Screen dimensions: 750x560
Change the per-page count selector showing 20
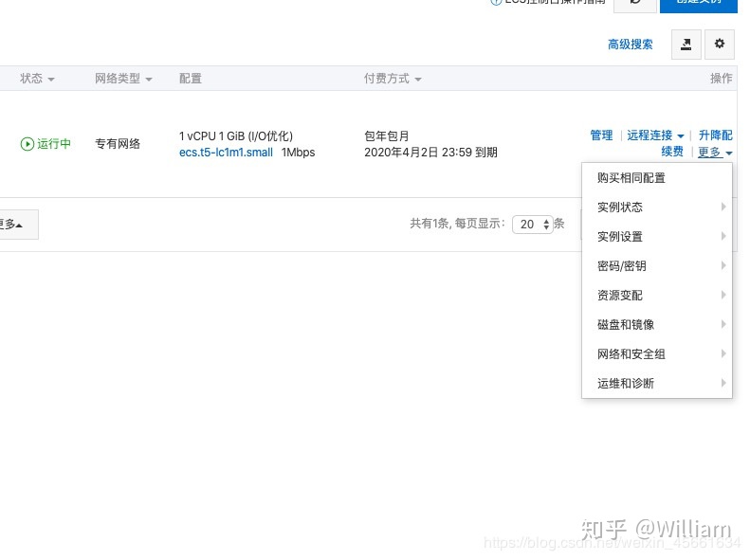pos(532,225)
